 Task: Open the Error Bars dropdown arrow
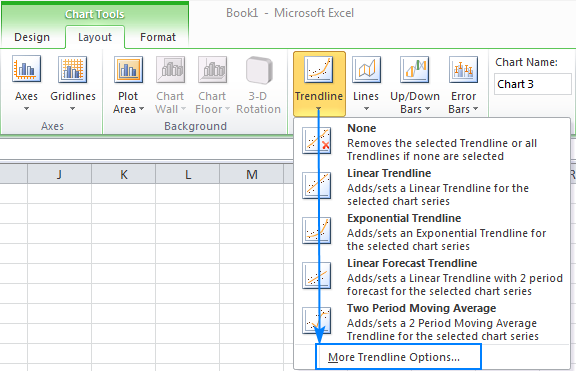point(476,109)
